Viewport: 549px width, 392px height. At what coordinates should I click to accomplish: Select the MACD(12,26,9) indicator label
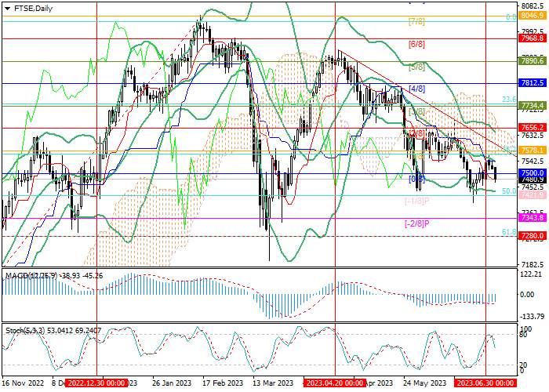(x=32, y=276)
